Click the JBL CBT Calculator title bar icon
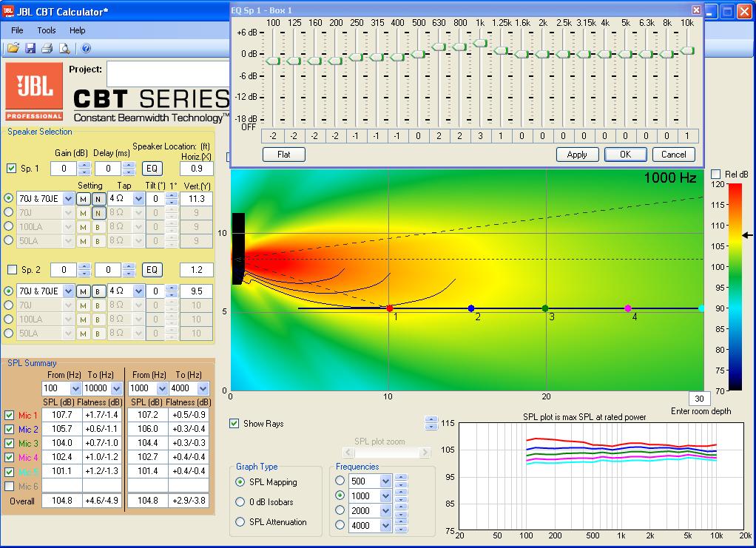The width and height of the screenshot is (756, 548). [8, 10]
